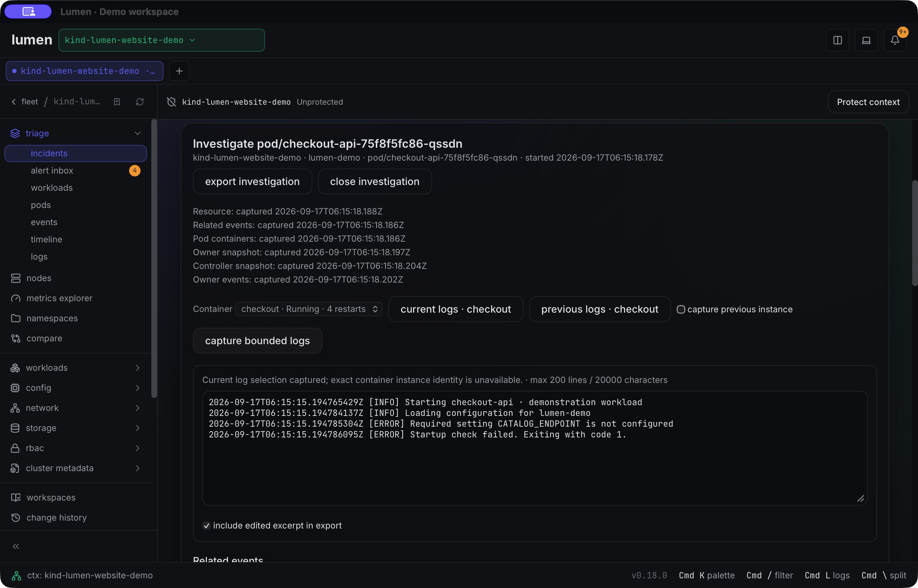Click Cmd / filter shortcut in status bar

pyautogui.click(x=770, y=575)
